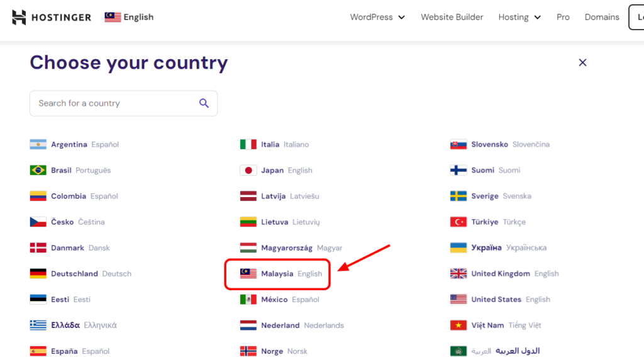Screen dimensions: 644x357
Task: Click the Türkiye flag icon
Action: pyautogui.click(x=458, y=222)
